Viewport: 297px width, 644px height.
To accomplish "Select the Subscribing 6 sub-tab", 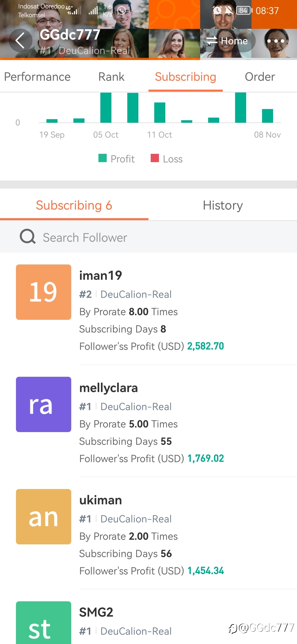I will coord(74,205).
